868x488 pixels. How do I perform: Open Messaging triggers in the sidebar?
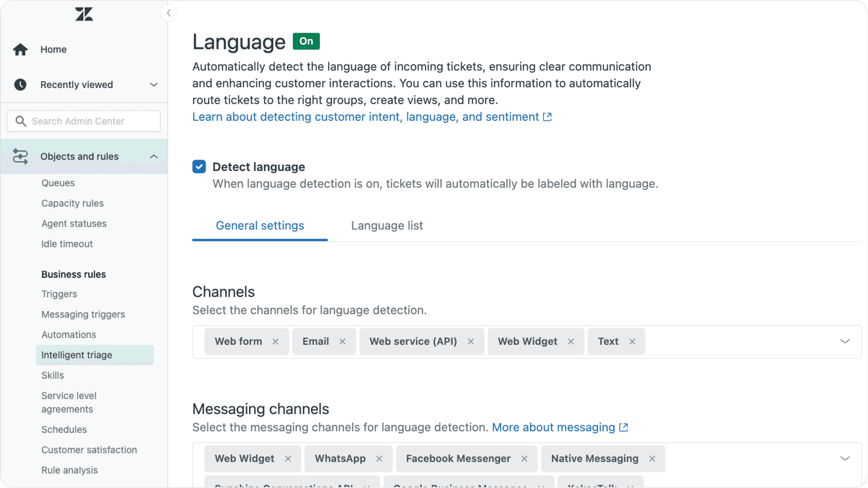tap(83, 314)
